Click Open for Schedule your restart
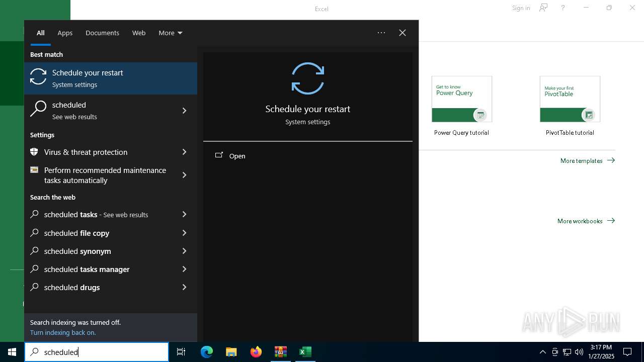Image resolution: width=644 pixels, height=362 pixels. click(308, 156)
